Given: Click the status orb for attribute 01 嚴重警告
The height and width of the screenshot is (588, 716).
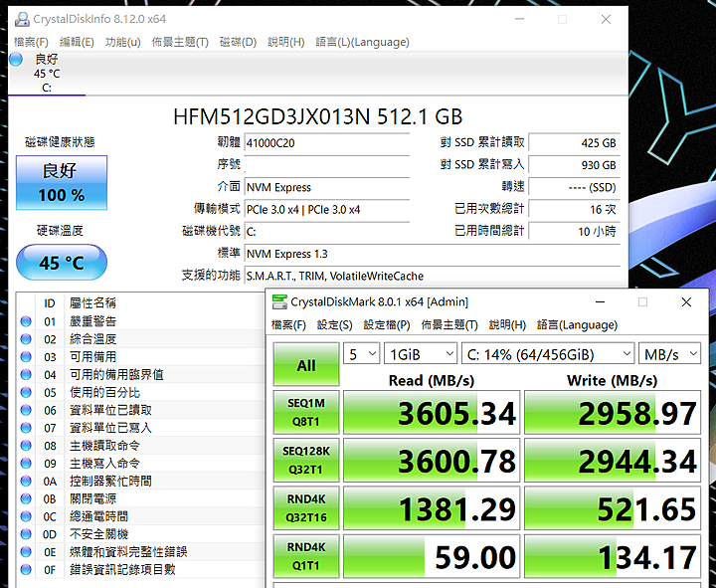Looking at the screenshot, I should click(26, 321).
